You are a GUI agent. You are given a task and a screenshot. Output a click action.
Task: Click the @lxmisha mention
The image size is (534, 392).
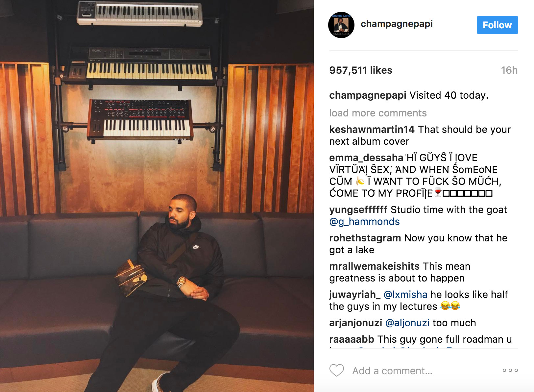coord(405,295)
